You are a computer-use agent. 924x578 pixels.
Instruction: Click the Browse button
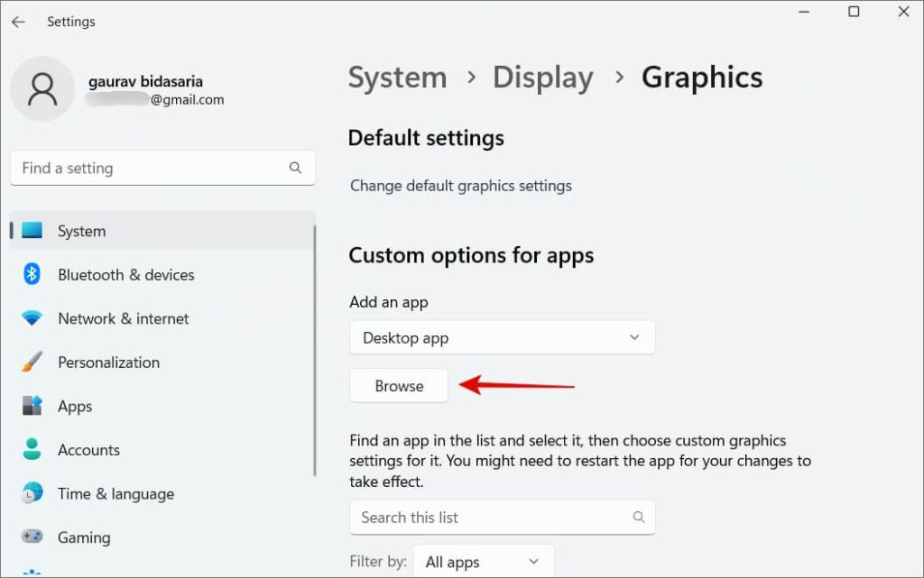(x=398, y=385)
